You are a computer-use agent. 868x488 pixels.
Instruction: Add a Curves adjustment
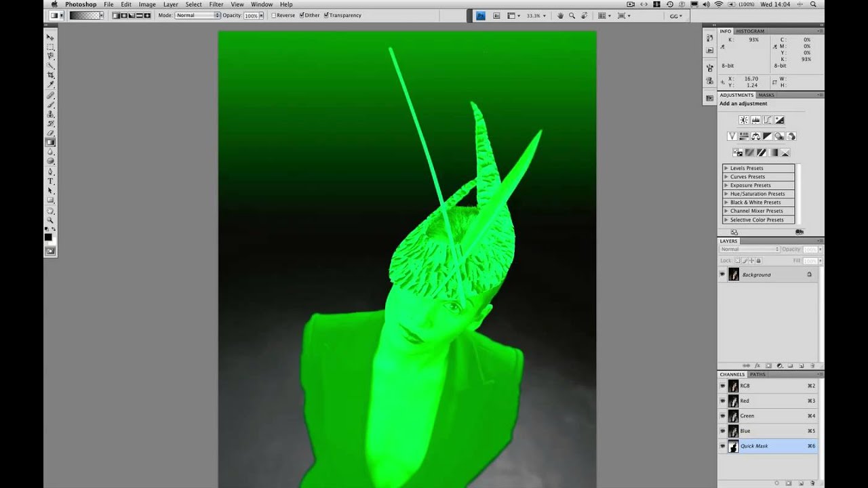768,120
